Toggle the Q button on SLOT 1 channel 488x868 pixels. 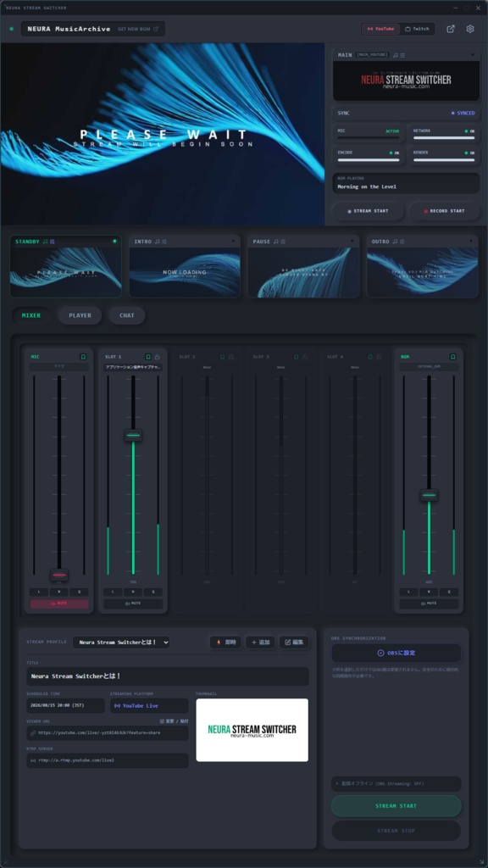153,592
